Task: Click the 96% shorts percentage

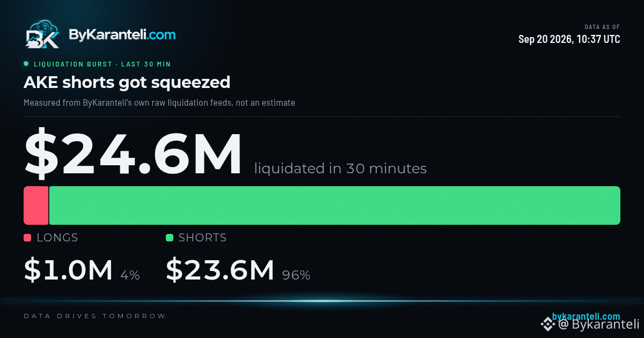Action: tap(296, 275)
